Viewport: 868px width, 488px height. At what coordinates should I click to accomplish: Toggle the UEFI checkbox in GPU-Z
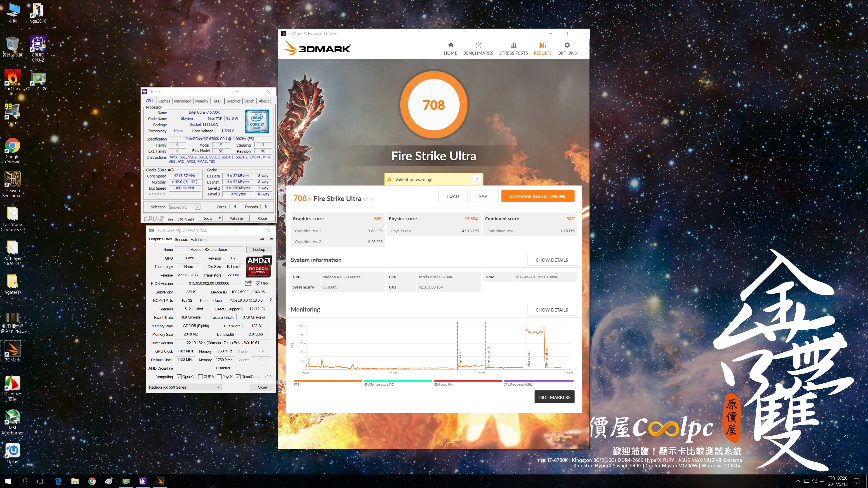click(x=258, y=284)
